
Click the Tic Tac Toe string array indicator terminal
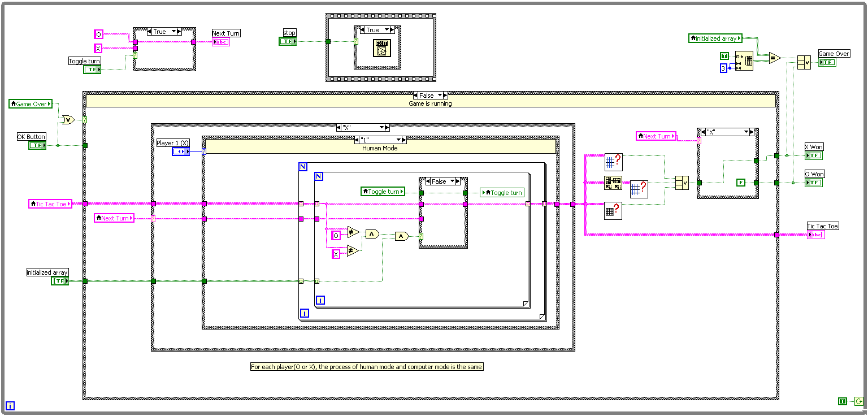816,235
